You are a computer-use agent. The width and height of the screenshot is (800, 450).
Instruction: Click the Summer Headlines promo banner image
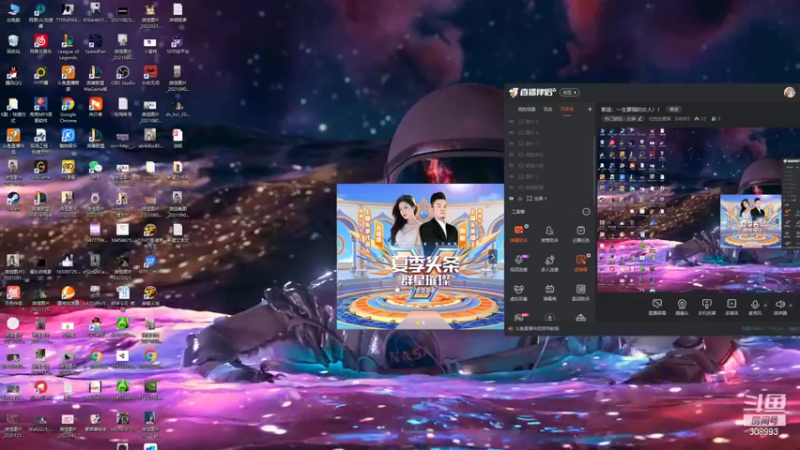pos(420,256)
